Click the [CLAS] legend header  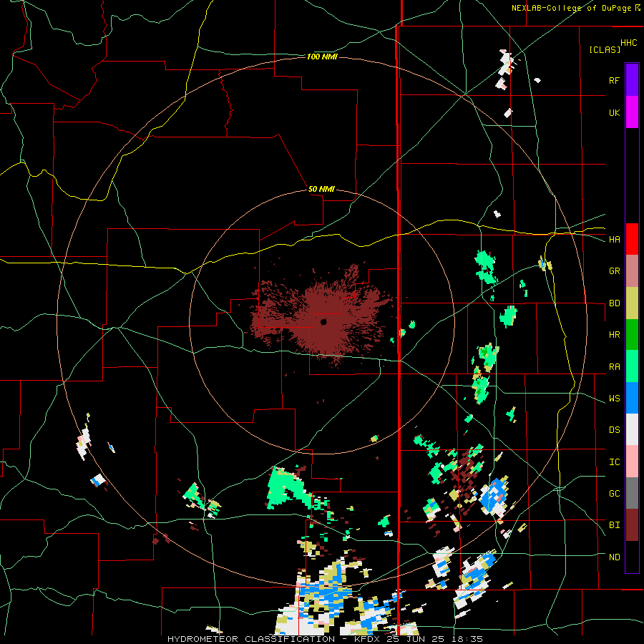[605, 49]
